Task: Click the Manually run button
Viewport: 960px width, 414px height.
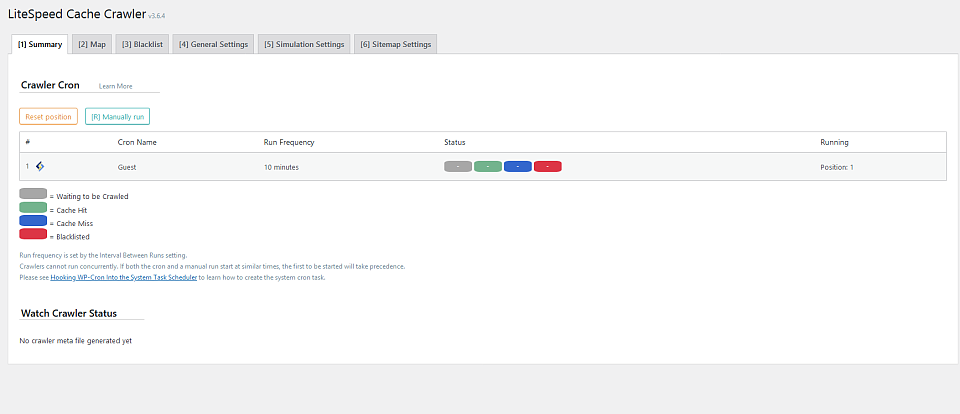Action: [118, 116]
